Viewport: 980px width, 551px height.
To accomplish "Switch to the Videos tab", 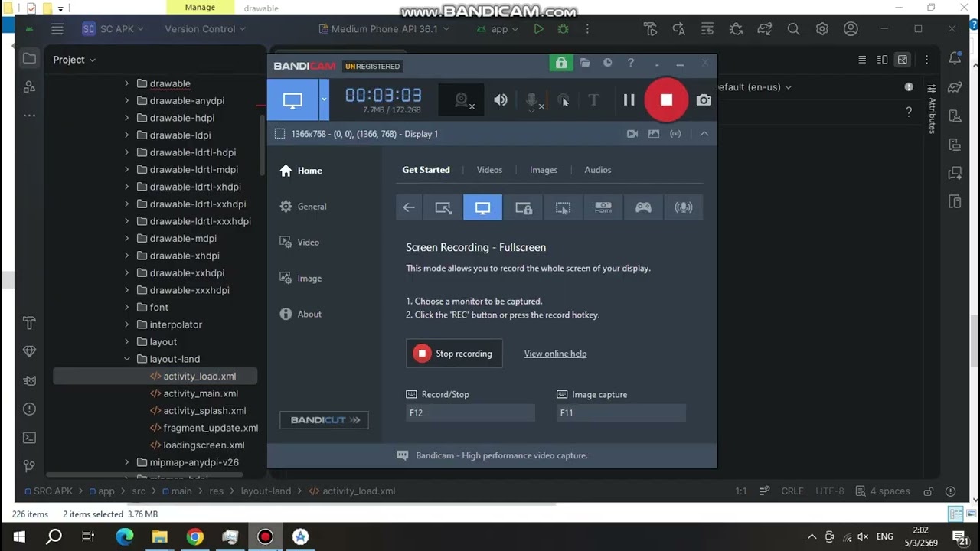I will click(x=489, y=170).
